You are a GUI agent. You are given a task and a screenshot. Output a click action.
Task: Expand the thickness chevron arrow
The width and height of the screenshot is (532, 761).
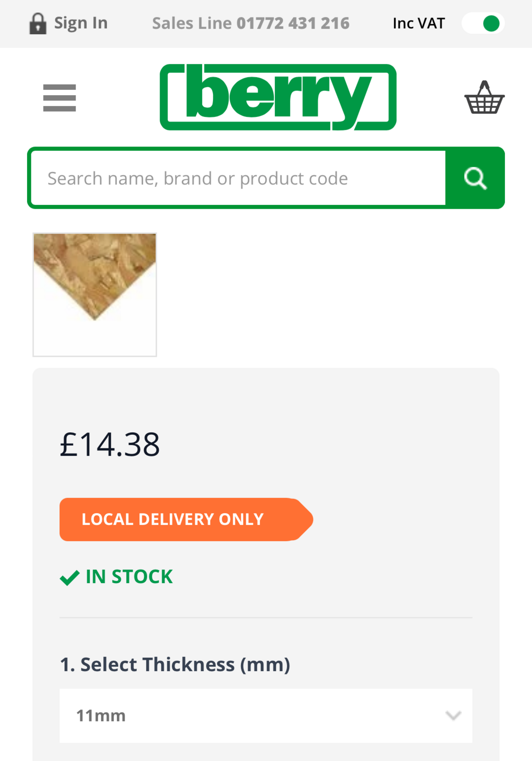tap(453, 716)
